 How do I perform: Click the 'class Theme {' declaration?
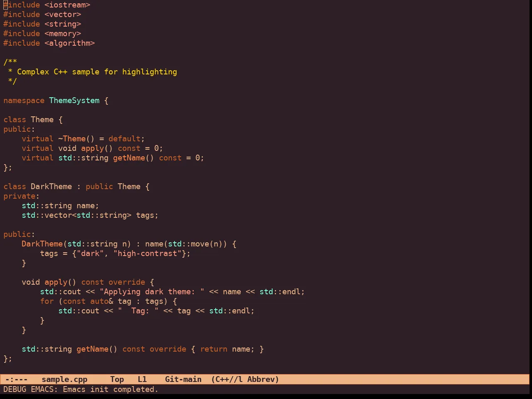[x=33, y=120]
